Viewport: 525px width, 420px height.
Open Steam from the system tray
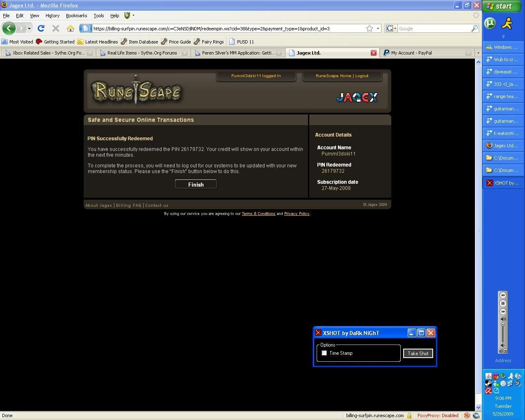click(488, 383)
